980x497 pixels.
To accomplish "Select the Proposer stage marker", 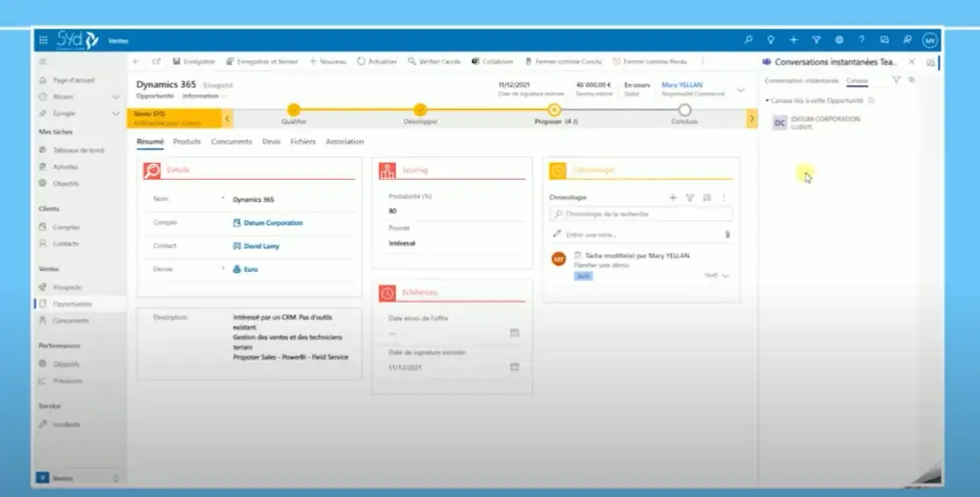I will click(x=554, y=110).
